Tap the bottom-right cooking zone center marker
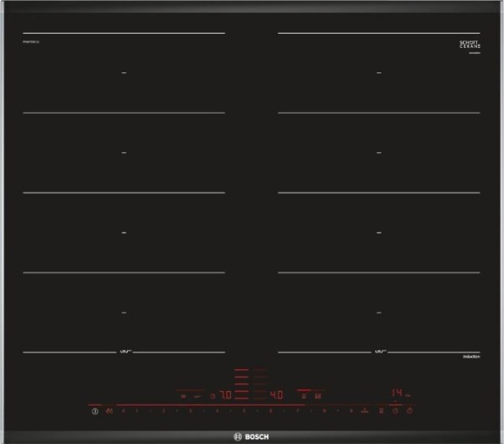 coord(379,312)
